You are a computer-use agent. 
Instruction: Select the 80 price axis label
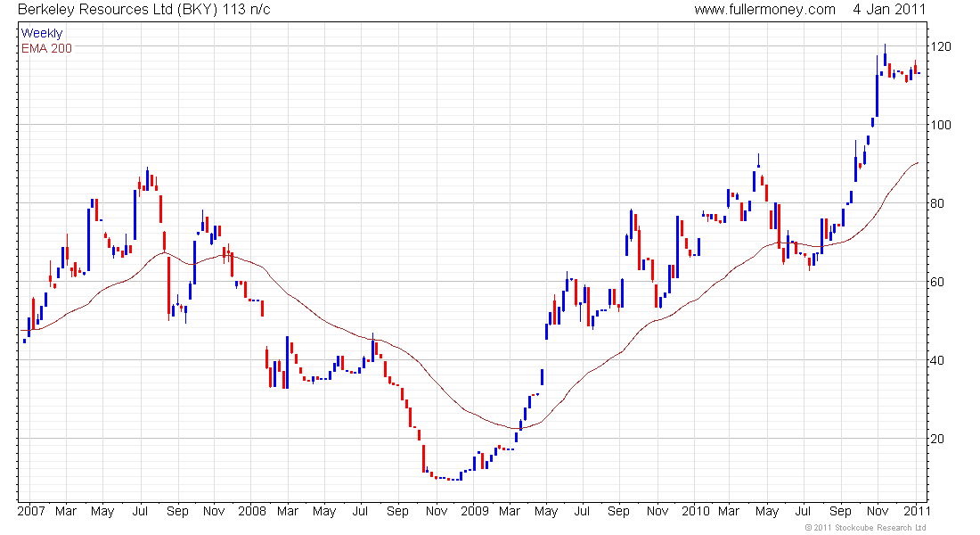click(x=937, y=203)
